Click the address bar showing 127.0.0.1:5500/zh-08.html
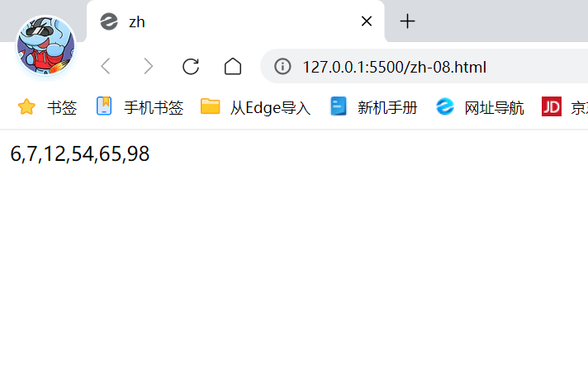 pyautogui.click(x=424, y=66)
